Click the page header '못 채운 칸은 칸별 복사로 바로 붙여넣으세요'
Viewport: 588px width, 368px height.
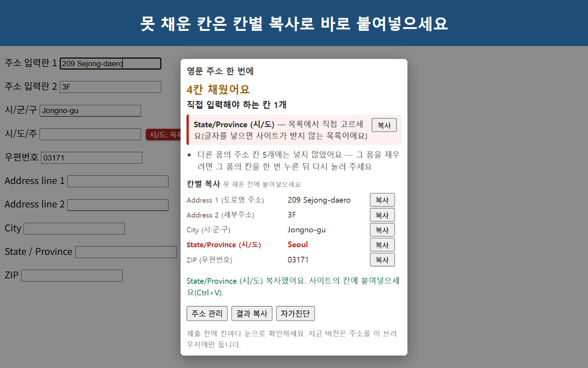click(x=294, y=23)
